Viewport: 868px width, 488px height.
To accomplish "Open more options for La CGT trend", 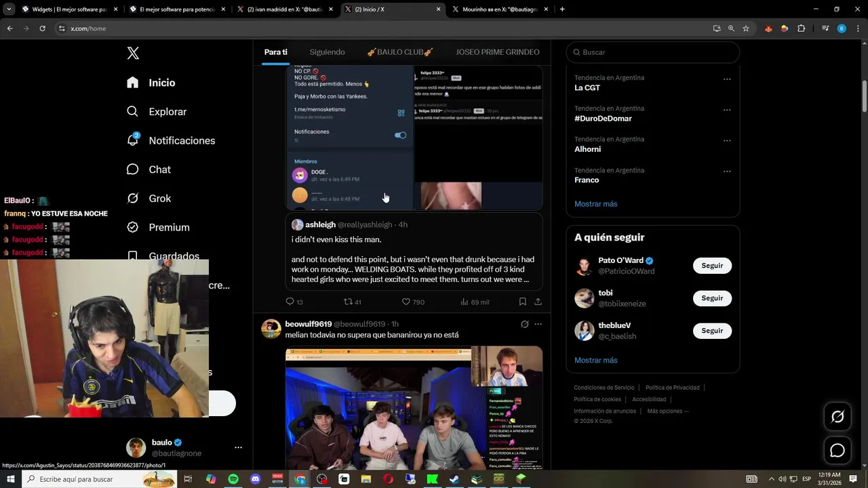I will 727,79.
